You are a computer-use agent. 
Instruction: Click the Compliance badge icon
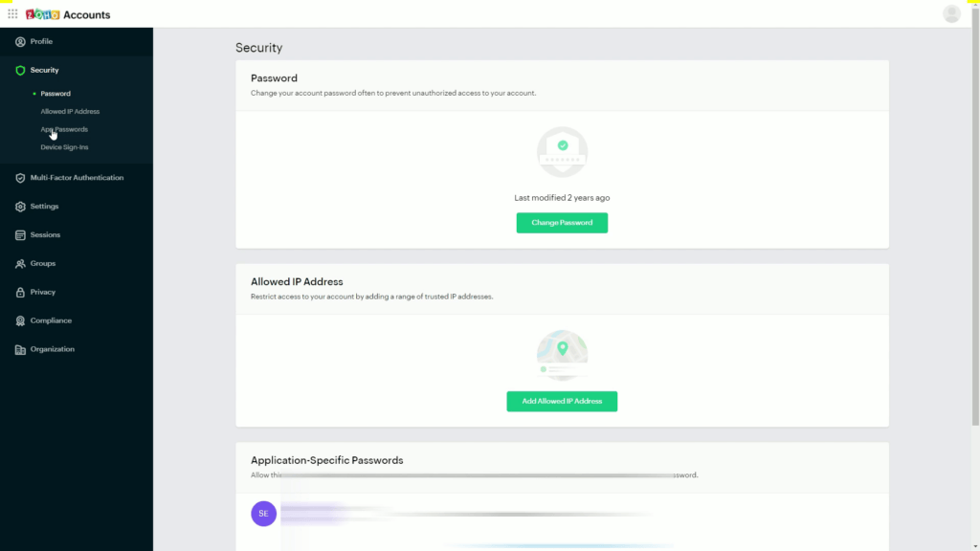[x=20, y=320]
